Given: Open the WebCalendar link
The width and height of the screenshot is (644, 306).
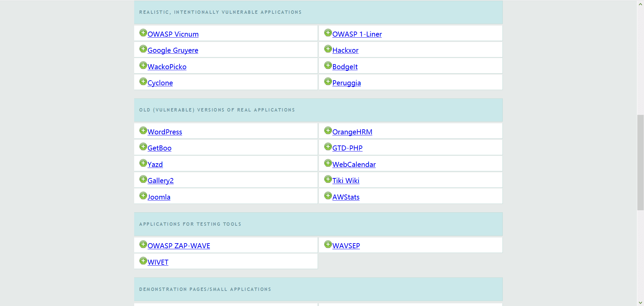Looking at the screenshot, I should point(354,165).
